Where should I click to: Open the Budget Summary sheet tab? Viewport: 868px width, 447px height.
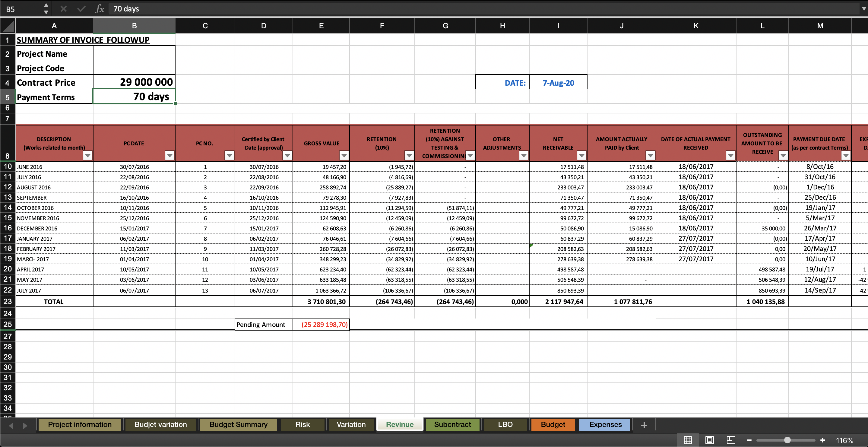click(x=239, y=425)
